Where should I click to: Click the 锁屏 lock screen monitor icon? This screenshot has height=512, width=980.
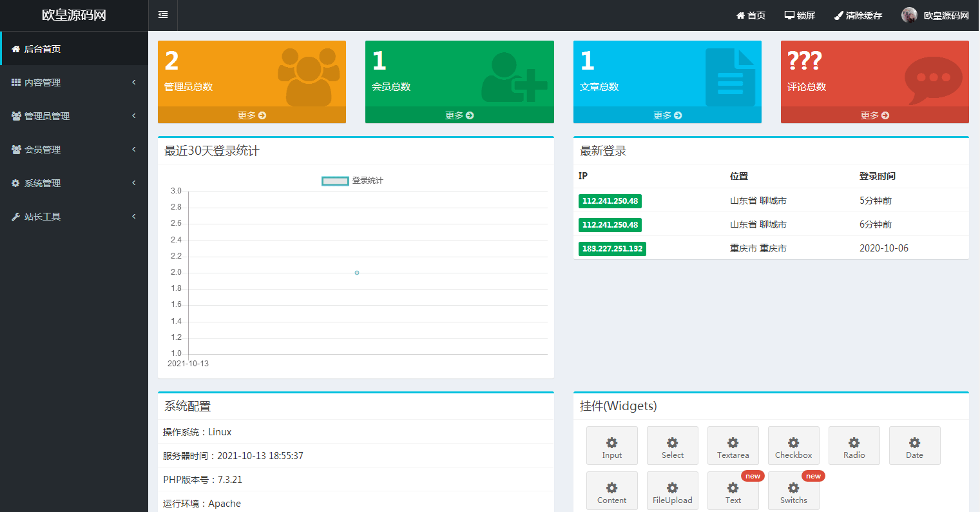(x=789, y=15)
